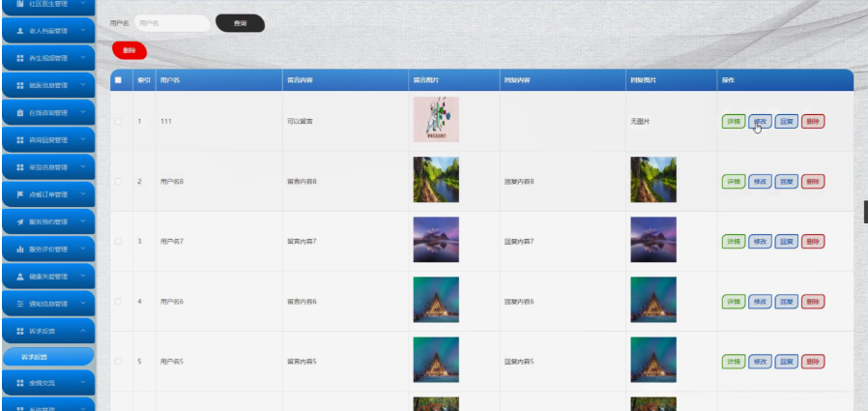Open the 回复图片 thumbnail for 用户名8
Screen dimensions: 868x411
pyautogui.click(x=653, y=180)
